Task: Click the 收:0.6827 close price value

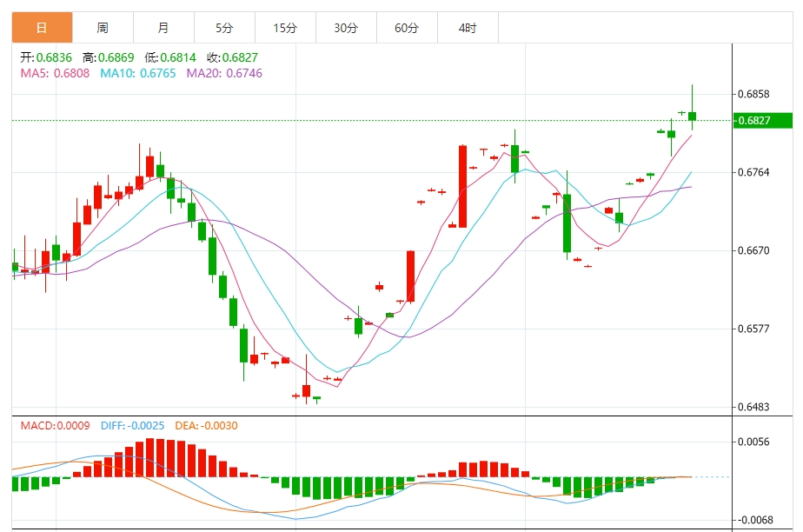Action: pos(233,57)
